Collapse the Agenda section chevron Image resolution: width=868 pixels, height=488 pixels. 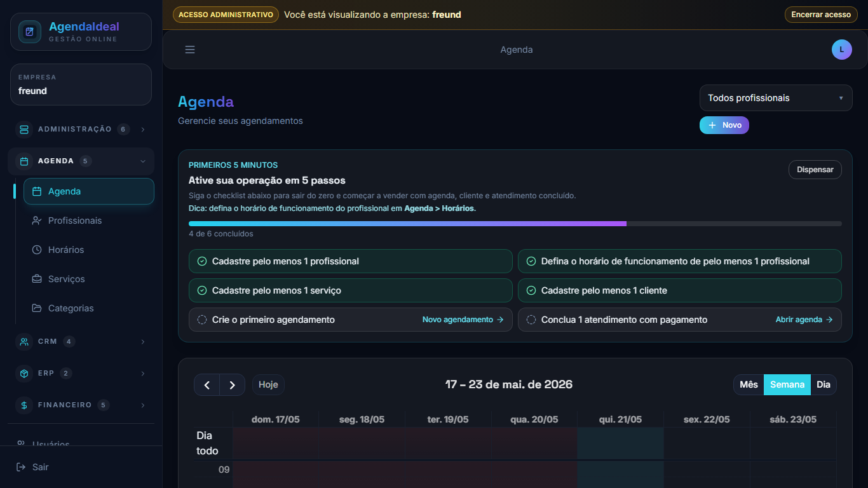[x=143, y=161]
